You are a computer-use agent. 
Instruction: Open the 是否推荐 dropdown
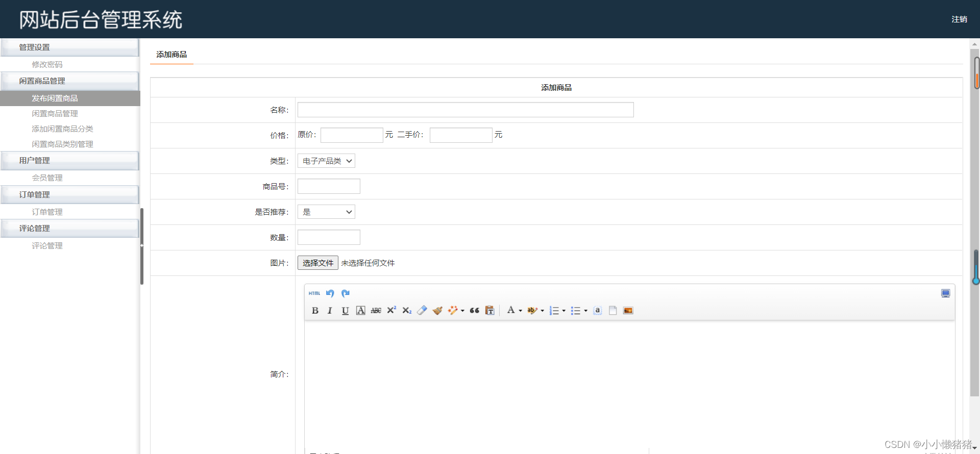click(326, 212)
